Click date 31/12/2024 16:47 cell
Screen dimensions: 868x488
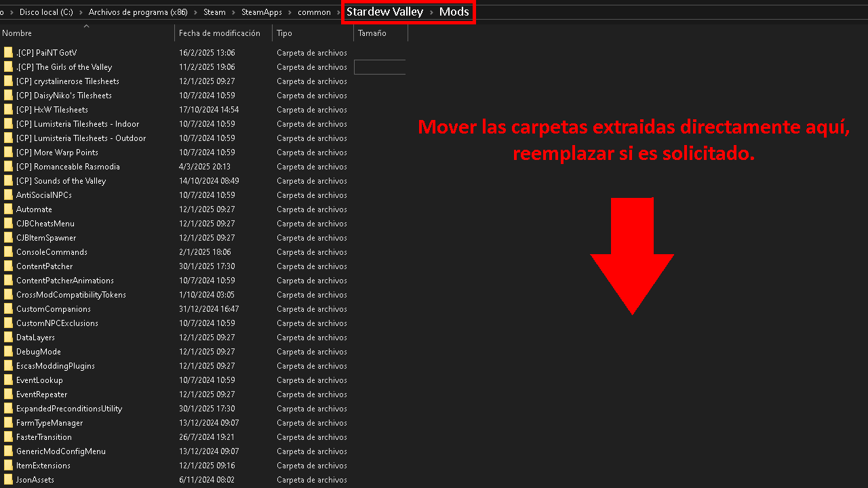(x=209, y=309)
